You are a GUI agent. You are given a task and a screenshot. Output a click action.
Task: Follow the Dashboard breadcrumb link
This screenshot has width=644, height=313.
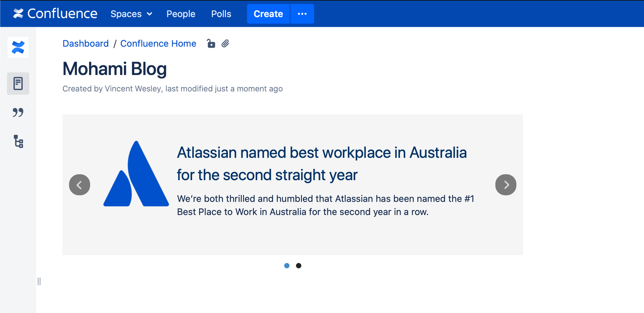86,43
